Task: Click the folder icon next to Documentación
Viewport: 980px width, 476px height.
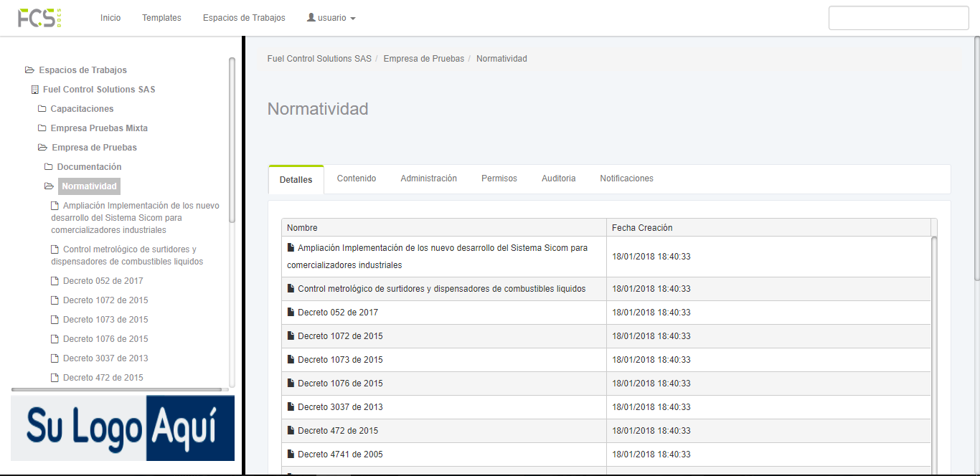Action: pos(49,167)
